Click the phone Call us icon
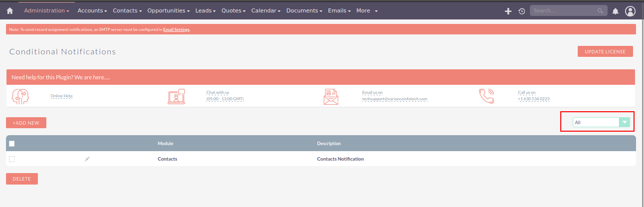This screenshot has height=207, width=644. pyautogui.click(x=486, y=96)
